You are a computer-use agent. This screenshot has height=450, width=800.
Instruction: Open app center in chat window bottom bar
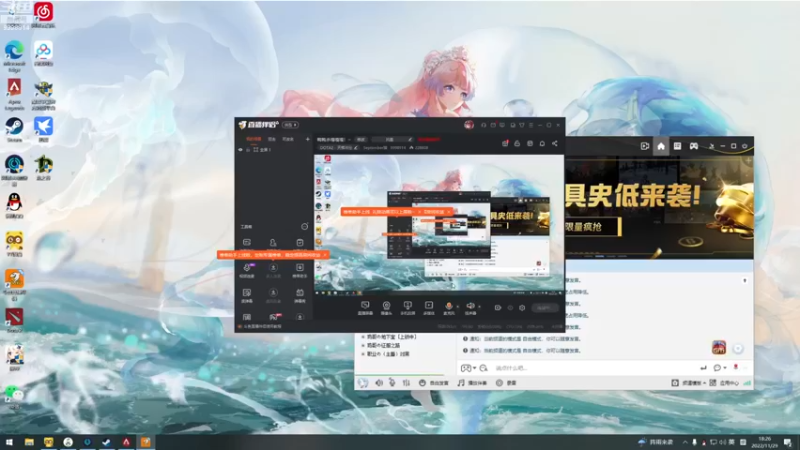click(x=724, y=383)
